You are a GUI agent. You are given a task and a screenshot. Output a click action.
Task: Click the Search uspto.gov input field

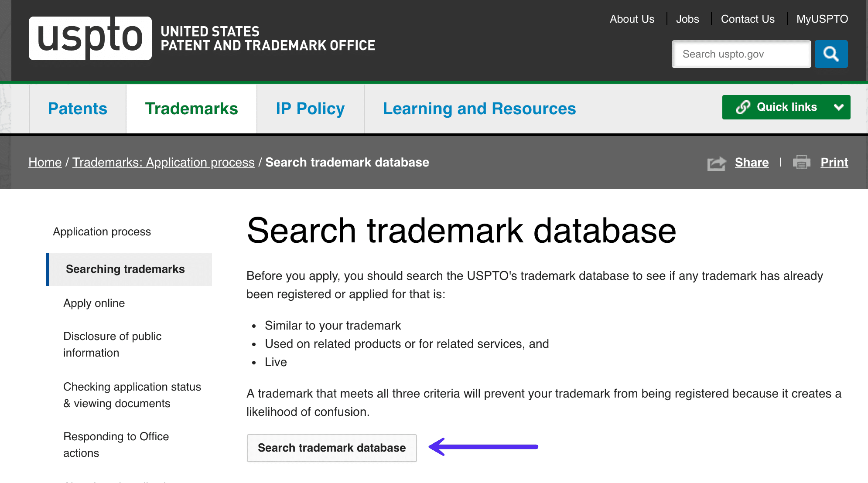pyautogui.click(x=741, y=54)
